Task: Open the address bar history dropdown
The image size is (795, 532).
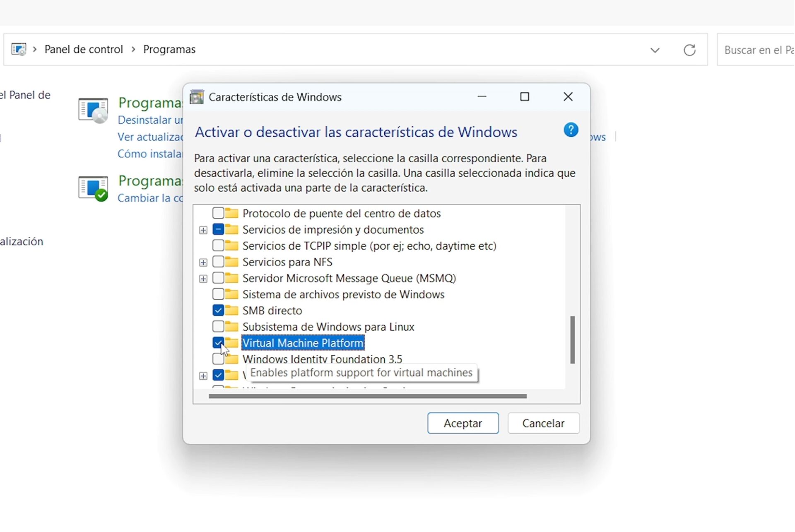Action: [655, 50]
